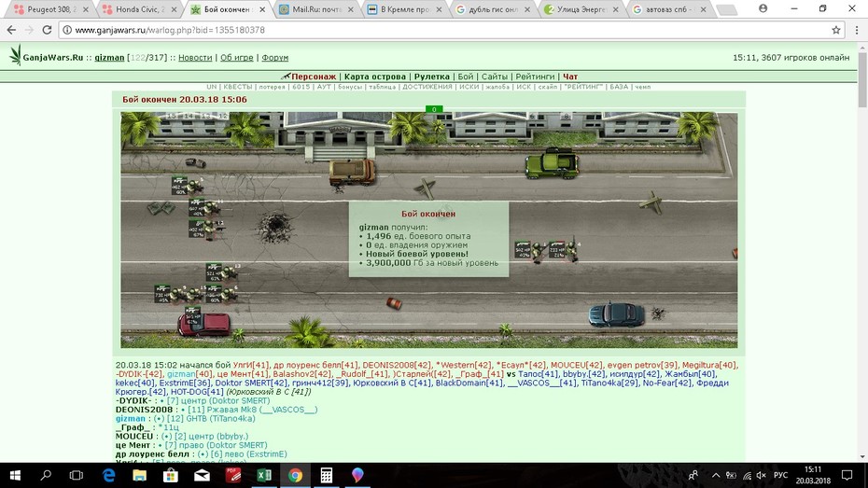Open Chrome three-dot menu
The width and height of the screenshot is (868, 488).
tap(857, 30)
